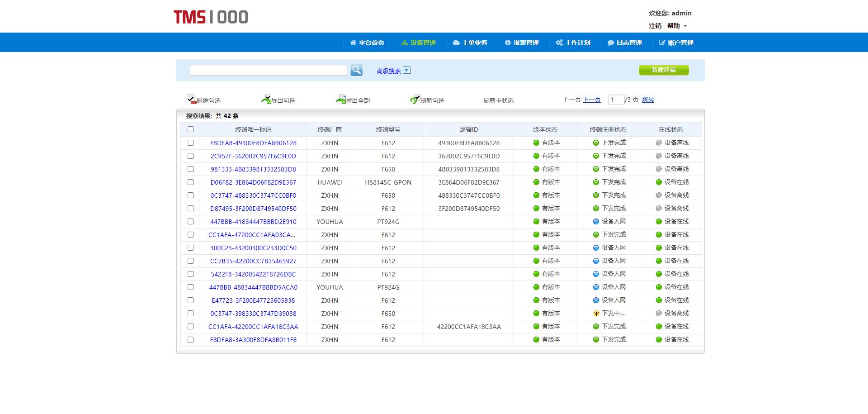Screen dimensions: 868x414
Task: Click the 终端厂商 column header
Action: point(330,129)
